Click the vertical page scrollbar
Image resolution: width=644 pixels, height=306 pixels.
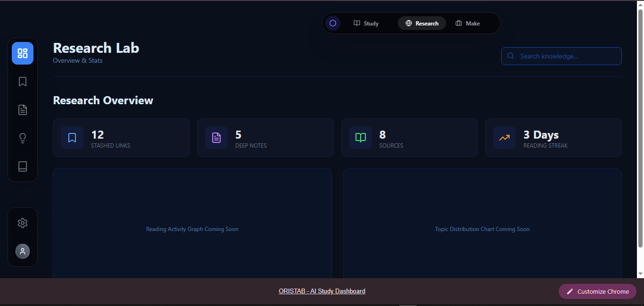tap(640, 127)
